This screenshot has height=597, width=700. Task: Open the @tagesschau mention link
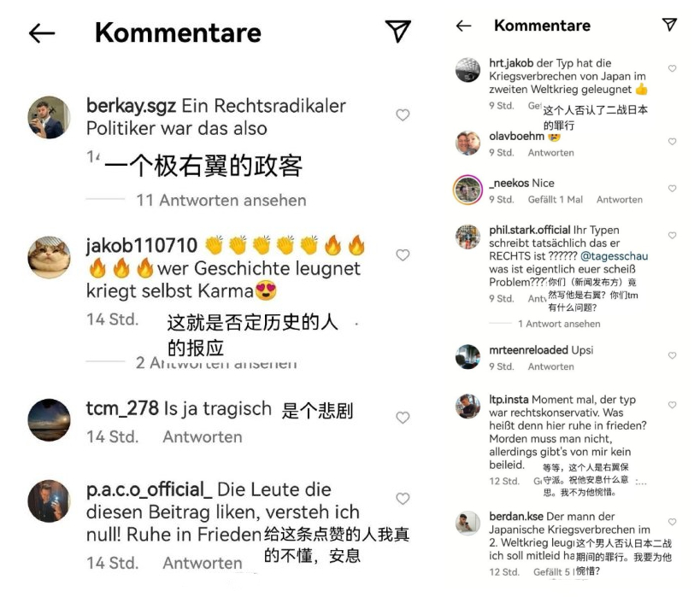click(614, 256)
